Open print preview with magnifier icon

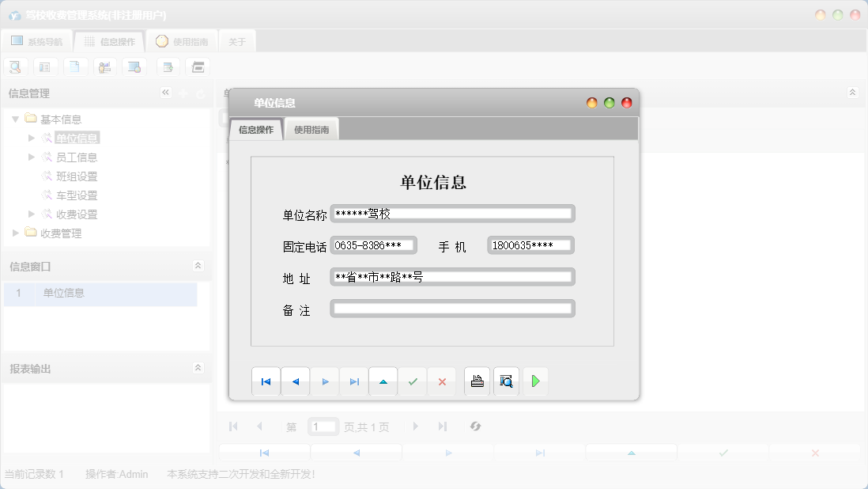click(506, 382)
